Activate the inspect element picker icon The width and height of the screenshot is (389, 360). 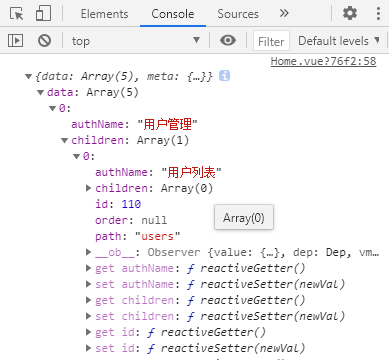[17, 14]
